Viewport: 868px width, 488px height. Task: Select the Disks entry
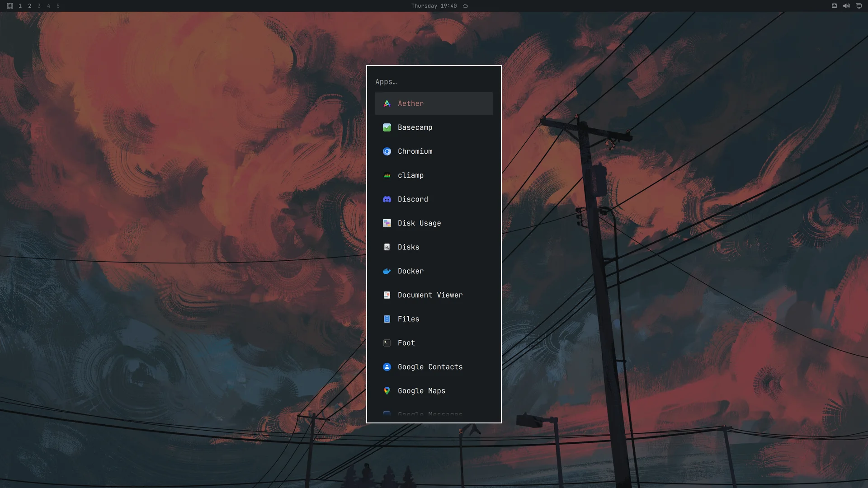[434, 247]
